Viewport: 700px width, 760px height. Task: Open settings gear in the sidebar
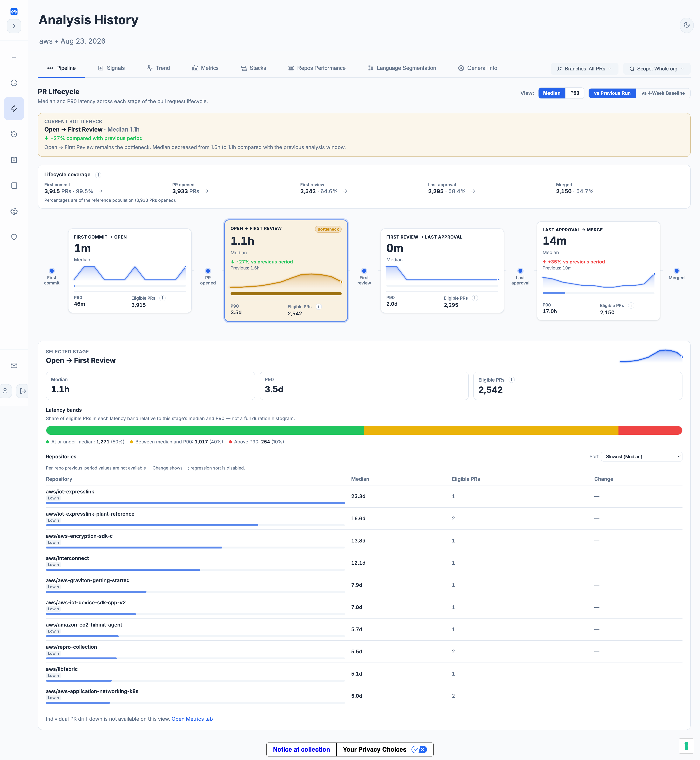click(14, 212)
